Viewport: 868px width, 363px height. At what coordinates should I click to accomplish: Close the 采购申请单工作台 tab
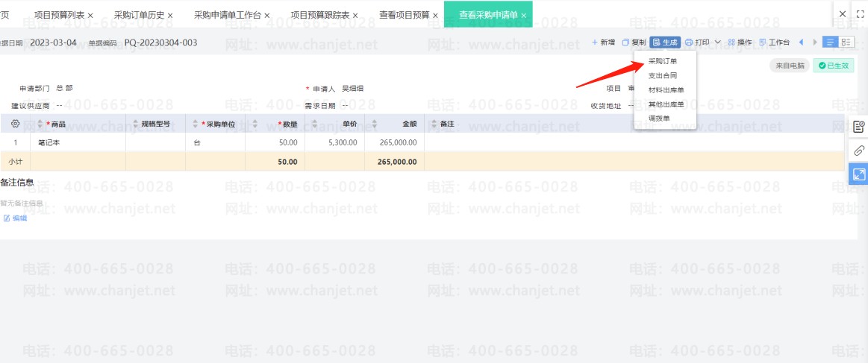coord(267,16)
